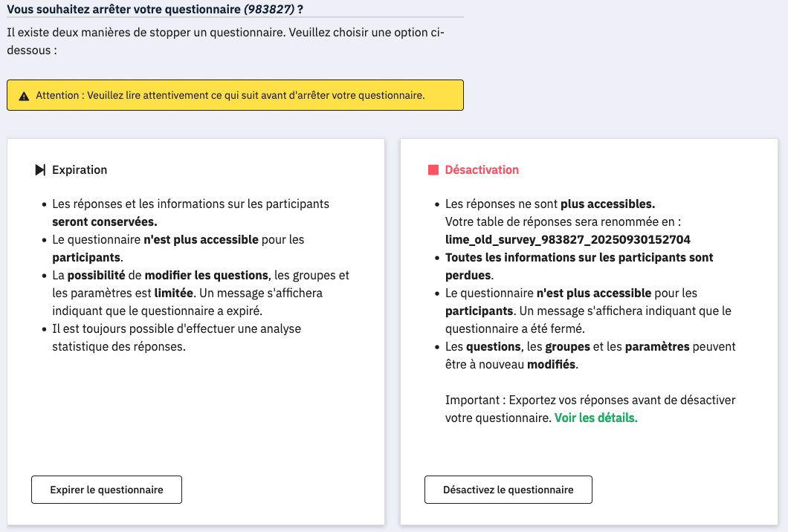Click the red "Désactivation" heading

(482, 170)
